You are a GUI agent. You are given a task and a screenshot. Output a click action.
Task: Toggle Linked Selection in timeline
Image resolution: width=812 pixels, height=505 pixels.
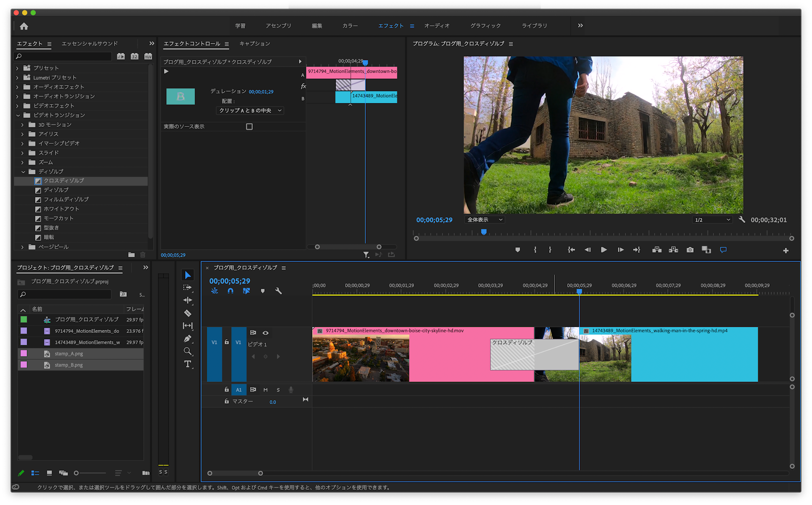(x=247, y=291)
